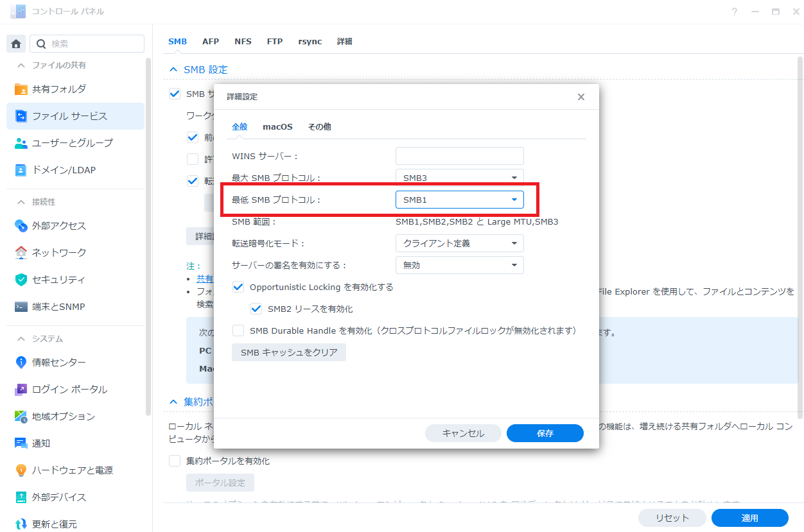Click キャンセル button in dialog

pyautogui.click(x=463, y=433)
